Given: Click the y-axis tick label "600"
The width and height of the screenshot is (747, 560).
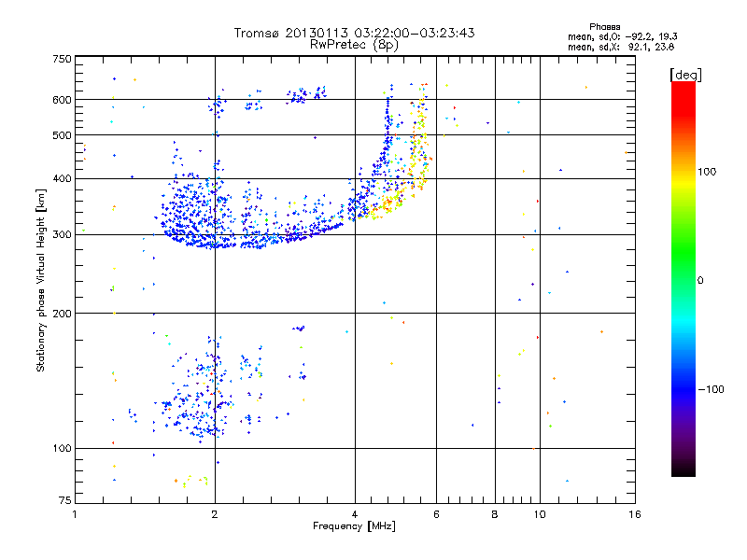Looking at the screenshot, I should [62, 100].
